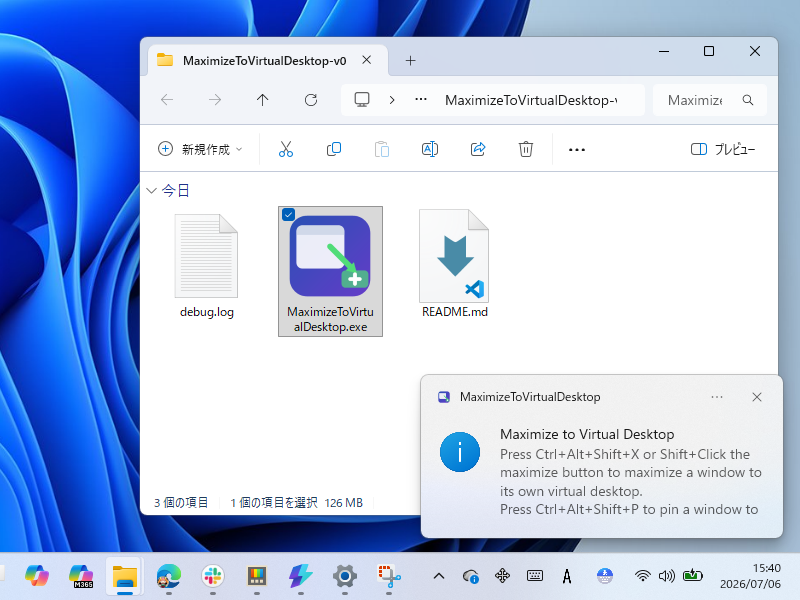Image resolution: width=800 pixels, height=600 pixels.
Task: Open Settings from the taskbar
Action: pyautogui.click(x=344, y=576)
